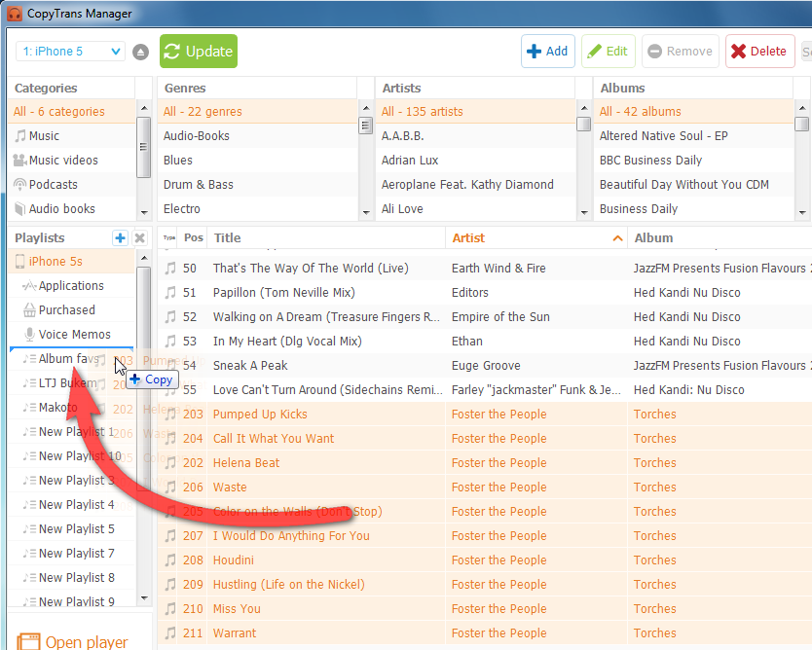Click music note icon for Miss You
The width and height of the screenshot is (812, 650).
coord(169,609)
